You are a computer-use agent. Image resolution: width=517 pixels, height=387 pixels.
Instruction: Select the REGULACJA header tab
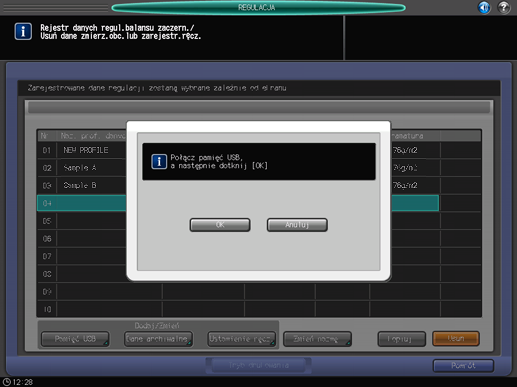258,7
